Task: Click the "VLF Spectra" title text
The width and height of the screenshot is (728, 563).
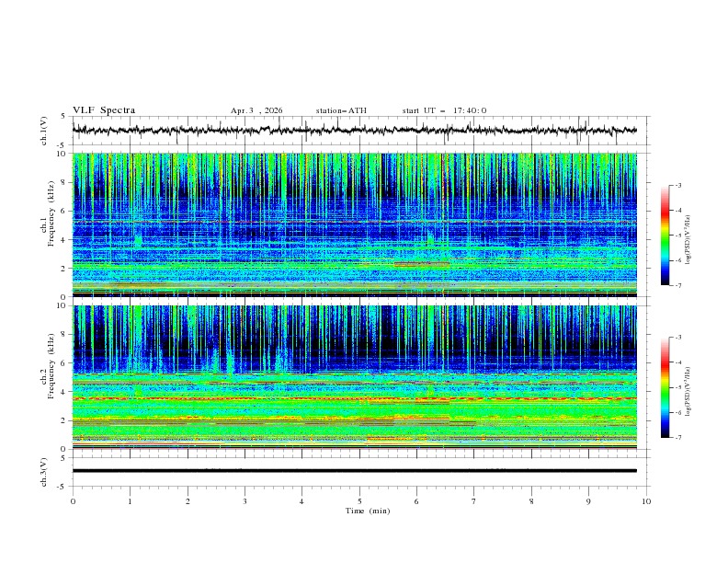Action: click(x=104, y=110)
